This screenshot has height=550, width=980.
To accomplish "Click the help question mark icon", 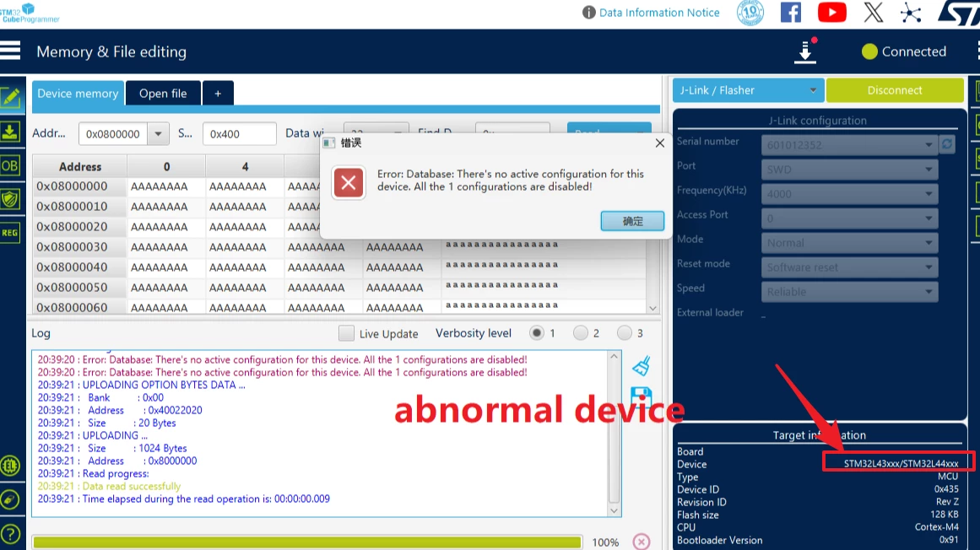I will pyautogui.click(x=10, y=534).
